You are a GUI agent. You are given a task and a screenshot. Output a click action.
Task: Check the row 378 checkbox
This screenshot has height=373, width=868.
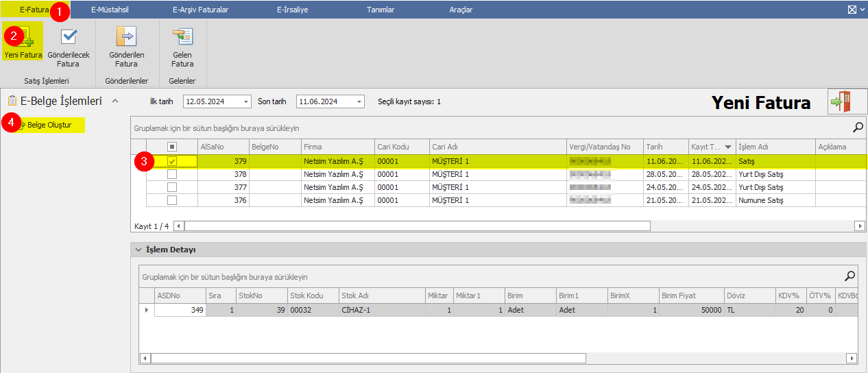[x=172, y=174]
